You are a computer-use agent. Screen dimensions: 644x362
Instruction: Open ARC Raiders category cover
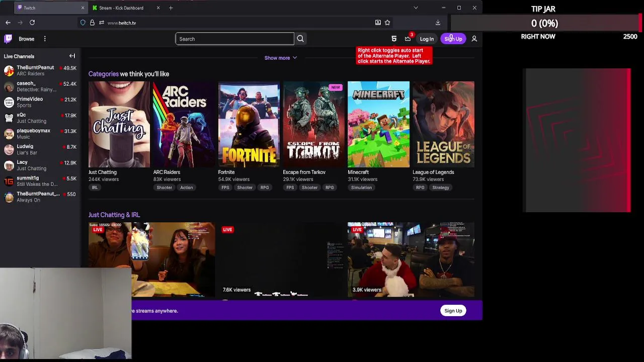(184, 124)
